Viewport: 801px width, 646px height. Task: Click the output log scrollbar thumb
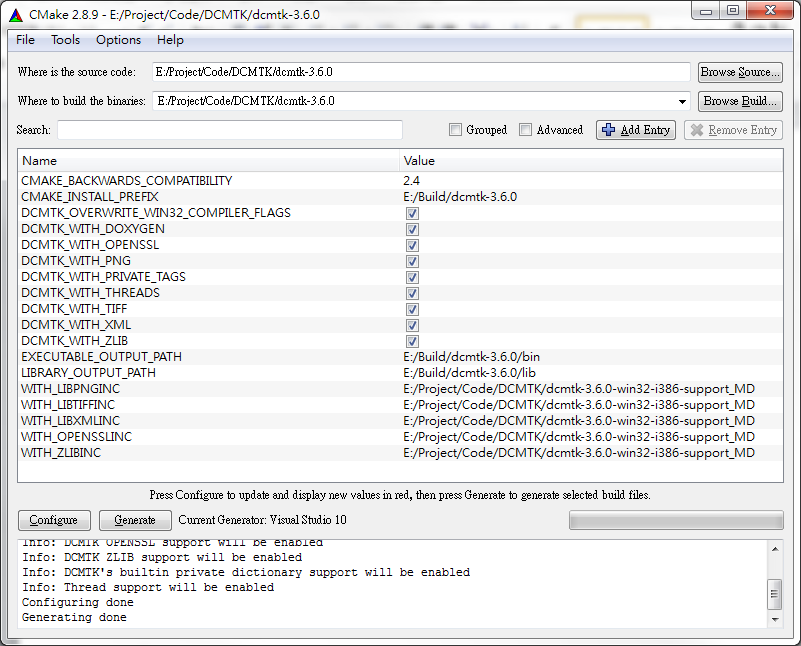point(774,594)
